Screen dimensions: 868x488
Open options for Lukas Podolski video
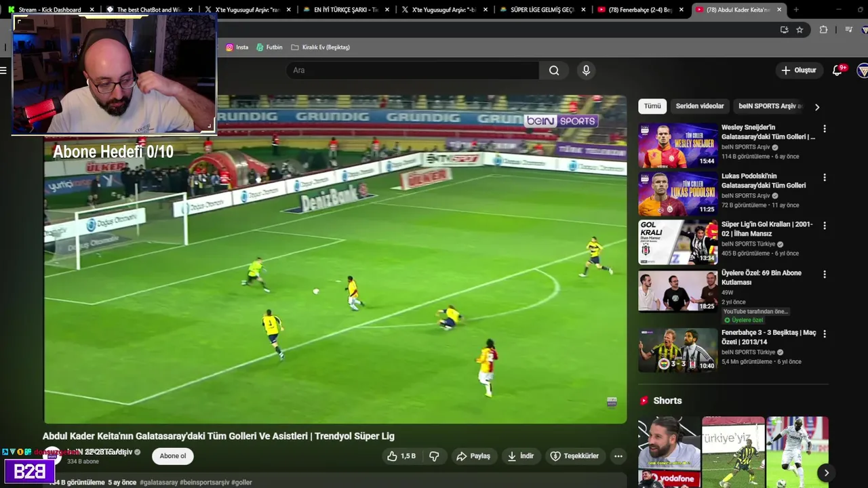pyautogui.click(x=825, y=178)
